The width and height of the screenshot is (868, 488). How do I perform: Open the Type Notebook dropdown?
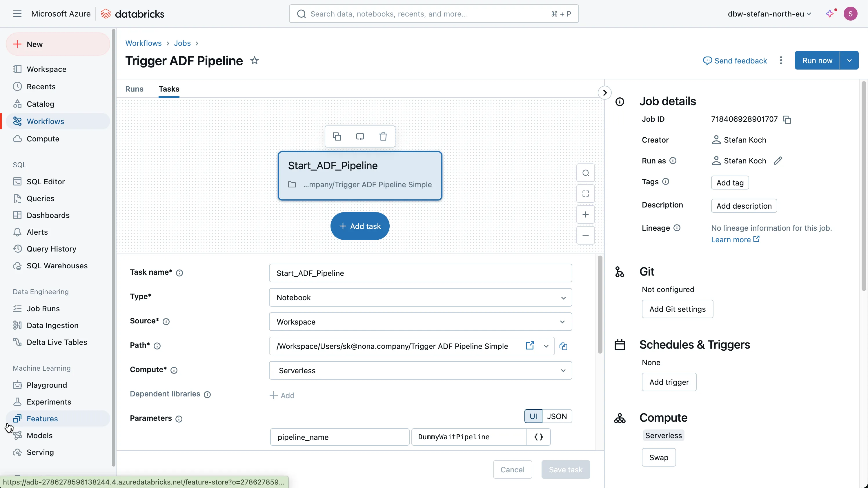pyautogui.click(x=420, y=297)
